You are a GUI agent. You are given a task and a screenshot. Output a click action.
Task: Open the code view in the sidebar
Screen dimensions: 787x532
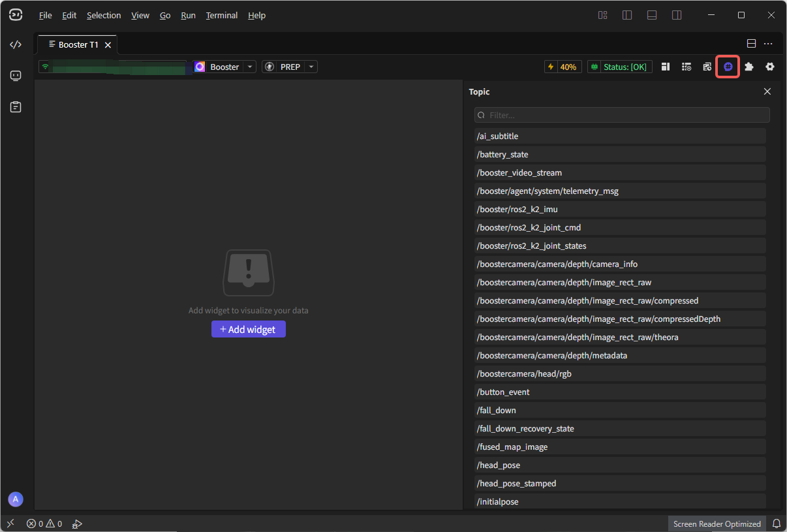click(16, 44)
